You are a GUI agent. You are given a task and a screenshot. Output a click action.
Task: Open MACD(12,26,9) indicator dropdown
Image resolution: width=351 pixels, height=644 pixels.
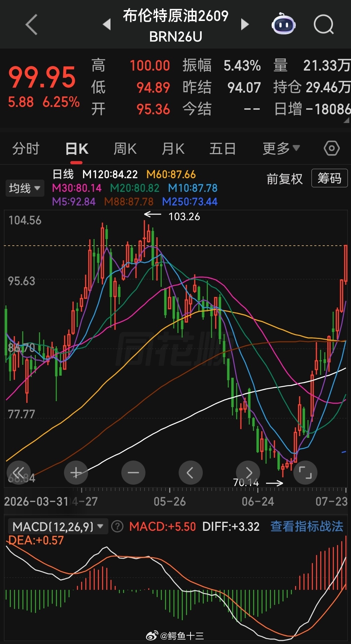pos(58,526)
